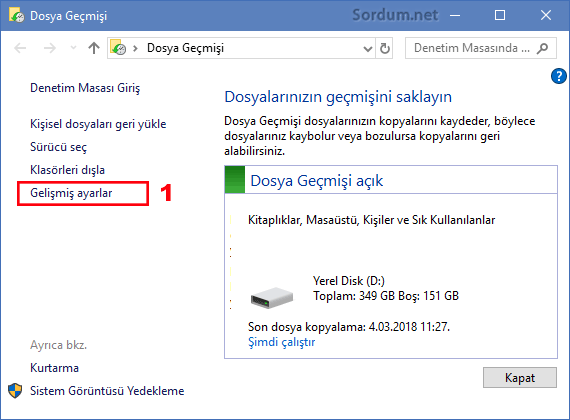Maximize the Dosya Geçmişi window
The height and width of the screenshot is (420, 570).
pyautogui.click(x=500, y=15)
